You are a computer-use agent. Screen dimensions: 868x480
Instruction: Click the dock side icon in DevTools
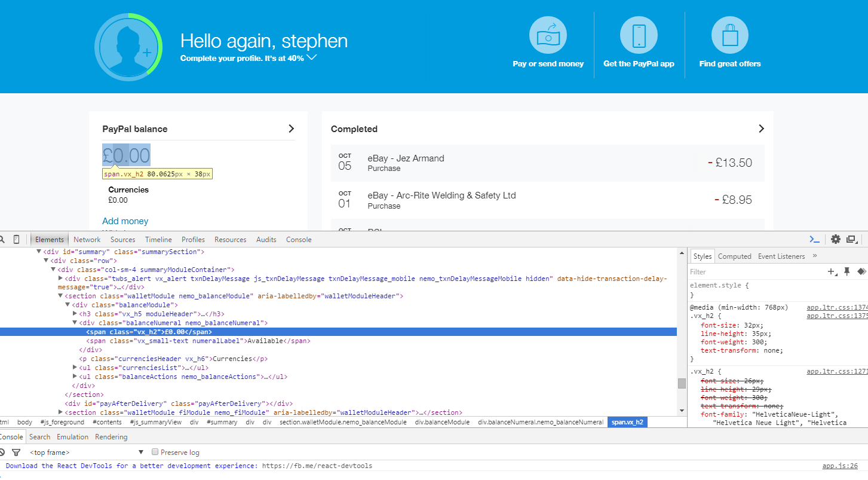(x=851, y=239)
